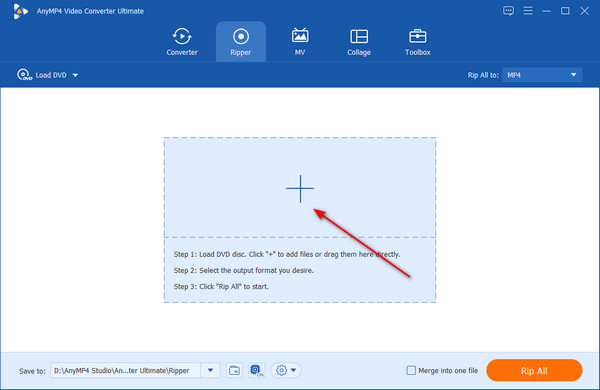The image size is (600, 390).
Task: Switch to the Ripper tab
Action: (x=241, y=42)
